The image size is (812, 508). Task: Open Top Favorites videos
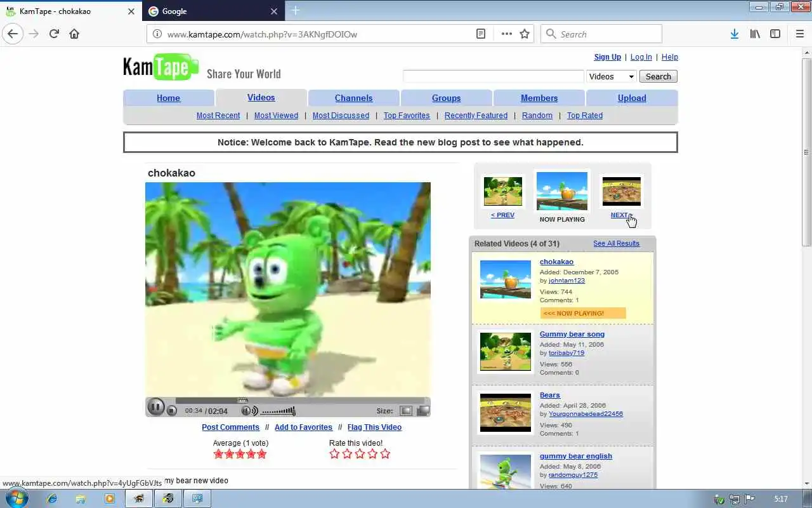407,116
